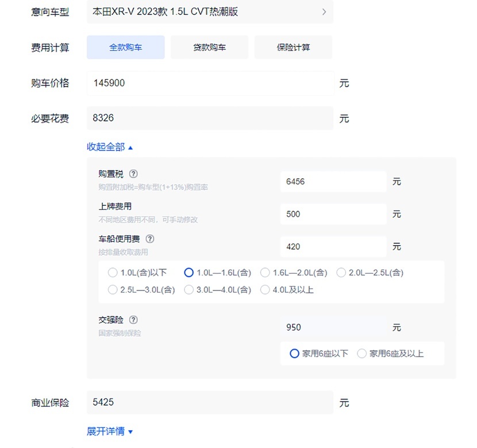Switch to 贷款购车 tab
The width and height of the screenshot is (477, 448).
click(x=209, y=47)
